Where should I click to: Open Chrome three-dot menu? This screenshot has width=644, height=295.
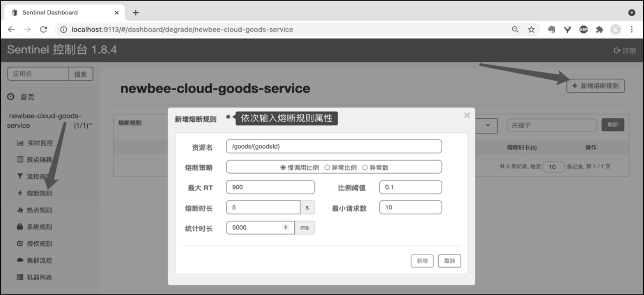pos(632,29)
